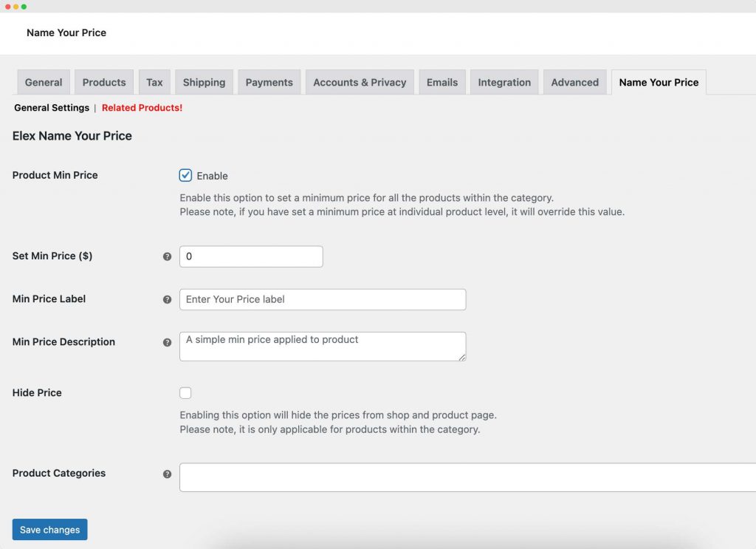Open the Payments tab
The height and width of the screenshot is (549, 756).
click(269, 82)
